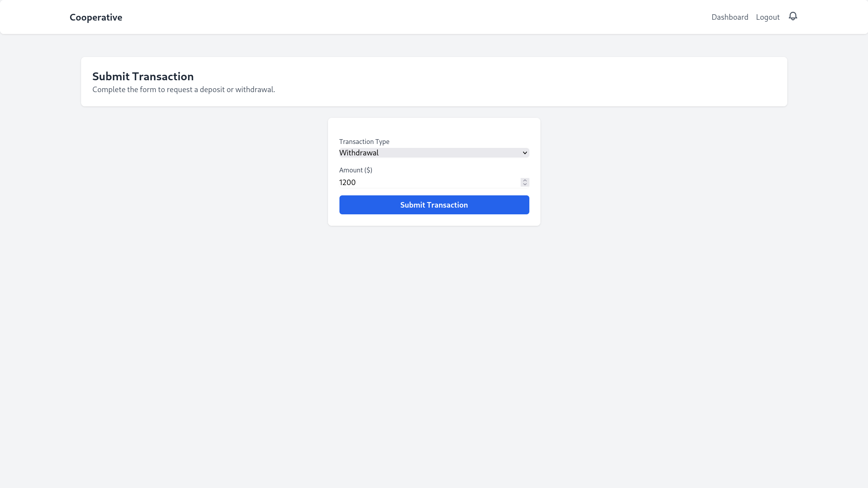The image size is (868, 488).
Task: Open the Transaction Type dropdown
Action: click(x=434, y=153)
